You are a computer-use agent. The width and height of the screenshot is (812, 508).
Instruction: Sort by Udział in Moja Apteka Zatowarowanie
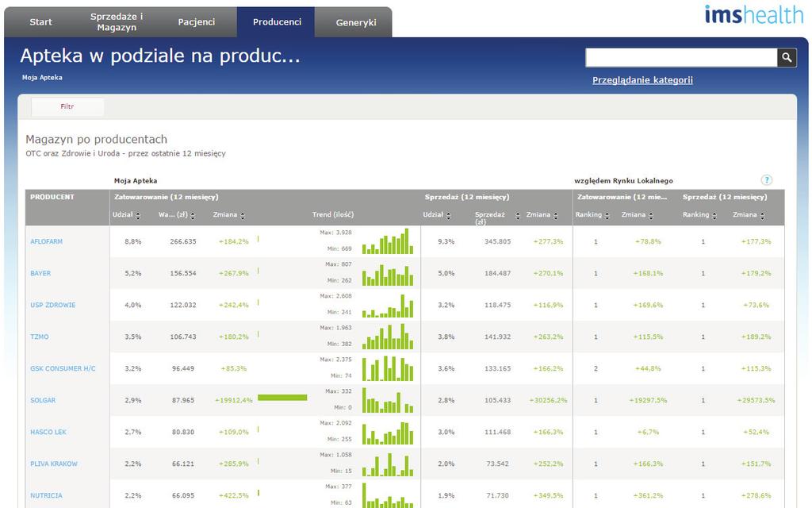[x=138, y=216]
